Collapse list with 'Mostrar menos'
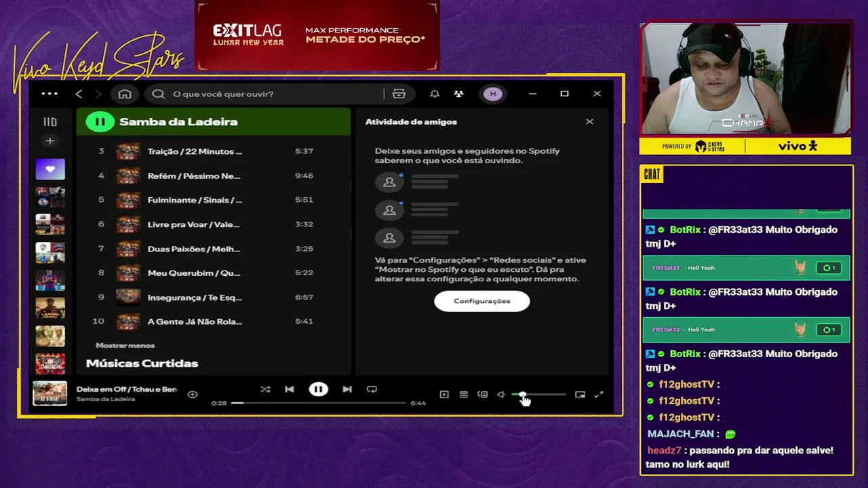 point(125,345)
